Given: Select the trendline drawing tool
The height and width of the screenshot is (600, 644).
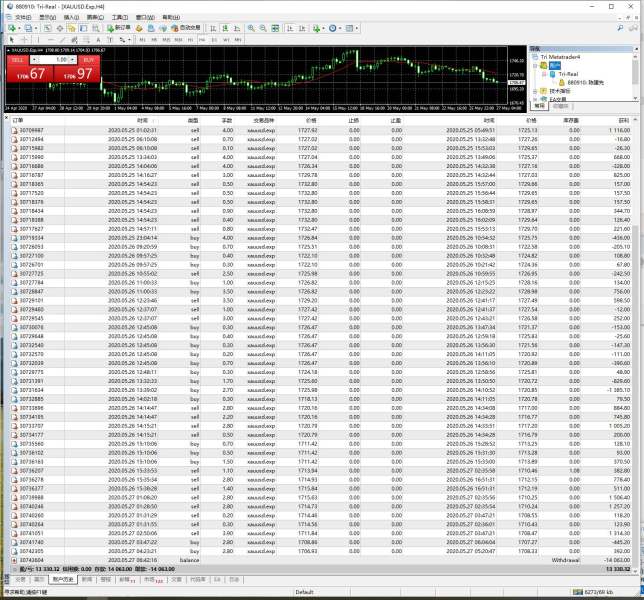Looking at the screenshot, I should [x=62, y=39].
